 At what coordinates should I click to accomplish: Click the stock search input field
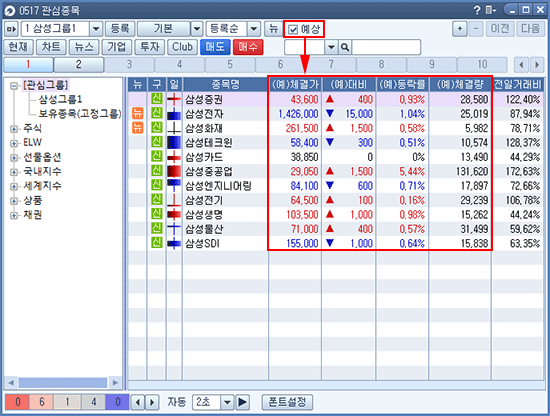tap(386, 47)
